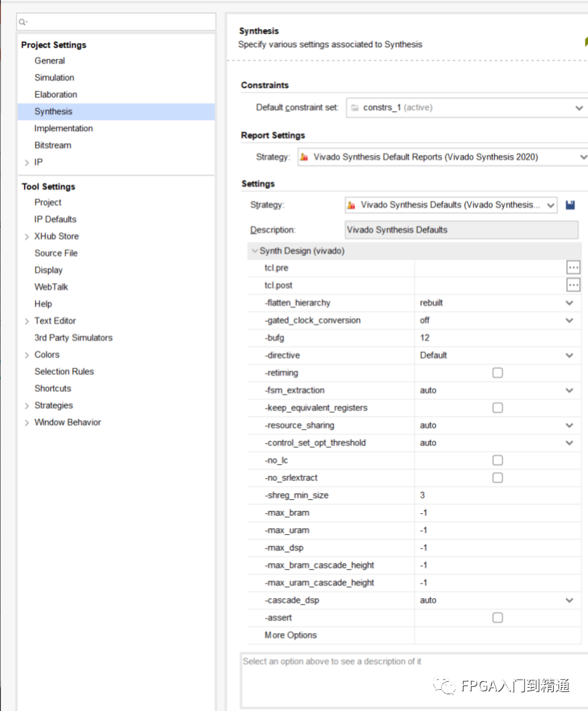Select the -flatten_hierarchy option label
588x711 pixels.
click(298, 303)
